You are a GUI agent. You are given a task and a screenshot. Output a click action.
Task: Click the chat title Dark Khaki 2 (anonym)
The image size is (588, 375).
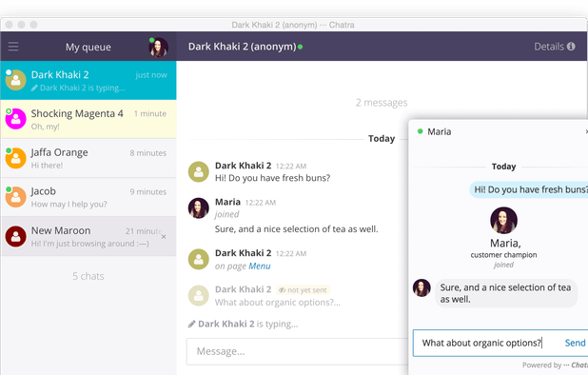coord(243,47)
